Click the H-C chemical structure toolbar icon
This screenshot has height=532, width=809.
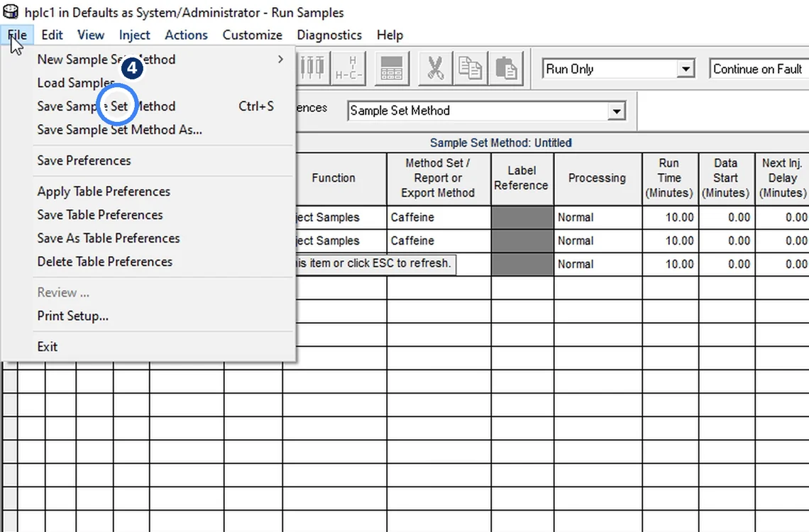pyautogui.click(x=348, y=68)
